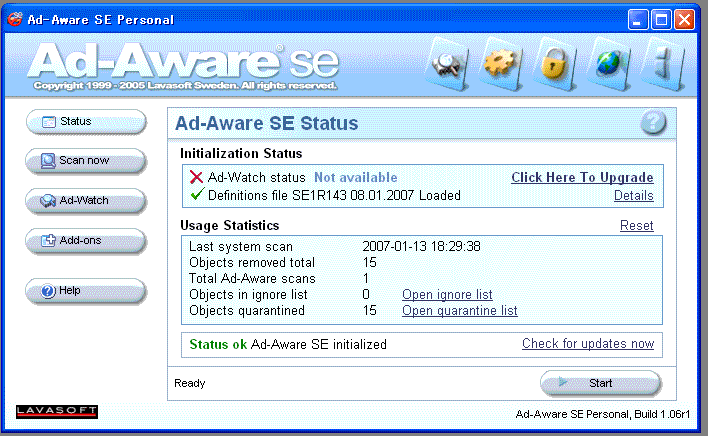Click the 'Ready' status text
708x436 pixels.
[x=190, y=383]
